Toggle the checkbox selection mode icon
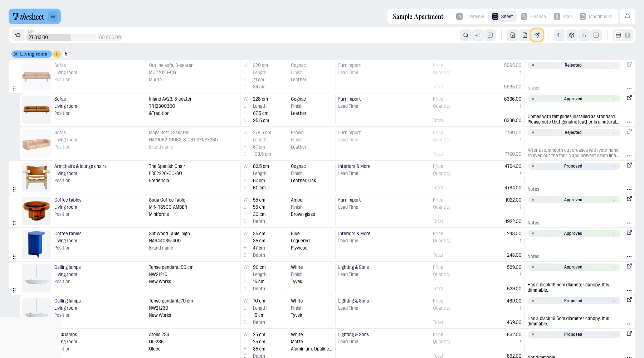The image size is (644, 358). click(x=490, y=35)
